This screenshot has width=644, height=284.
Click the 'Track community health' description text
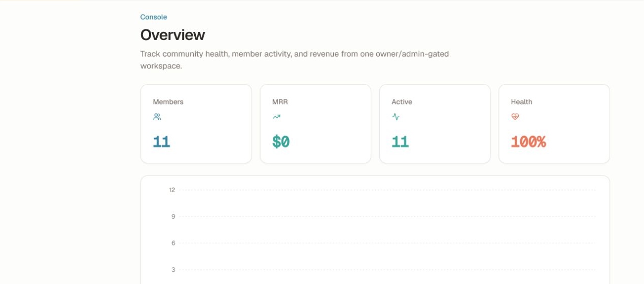(295, 60)
